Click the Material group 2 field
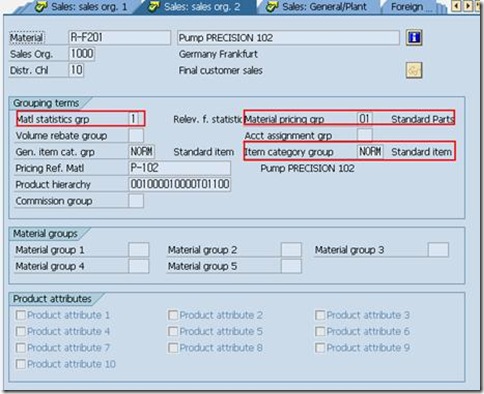 [x=291, y=250]
